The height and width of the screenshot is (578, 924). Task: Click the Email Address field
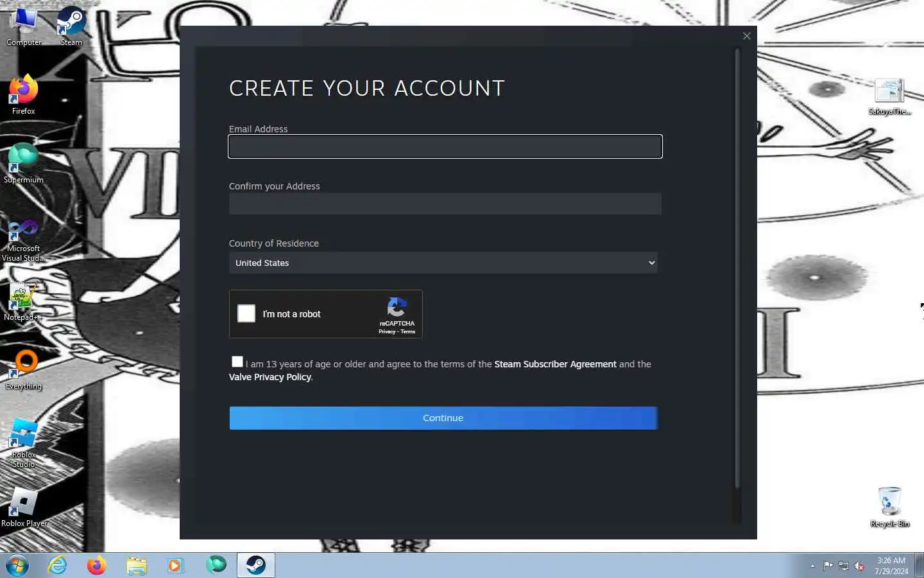[x=445, y=146]
